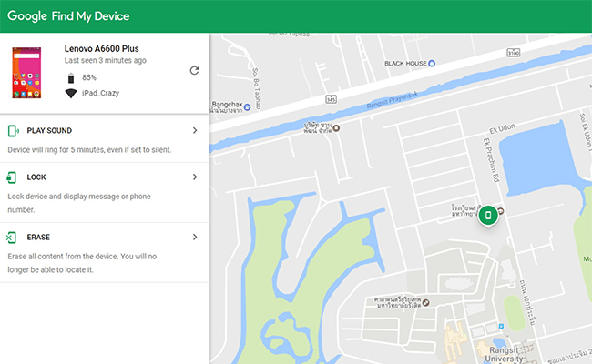Select the ERASE label

tap(38, 237)
